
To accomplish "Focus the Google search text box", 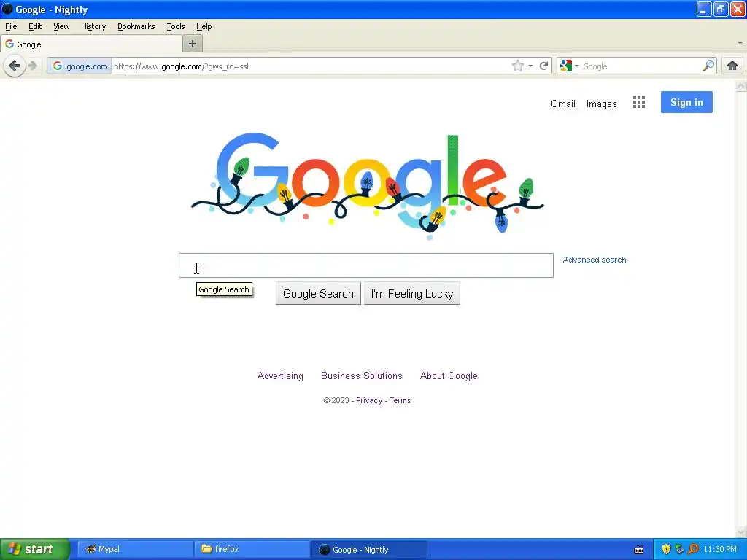I will [366, 265].
